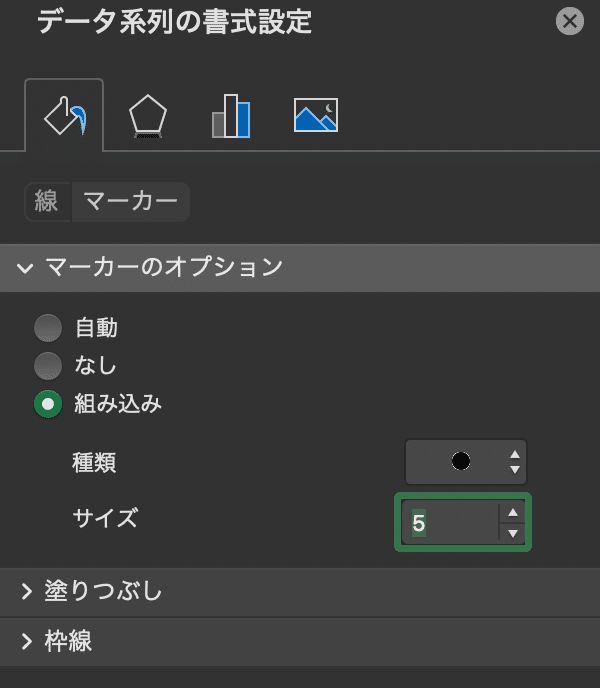Viewport: 600px width, 688px height.
Task: Click the マーカーのオプション header text
Action: click(164, 267)
